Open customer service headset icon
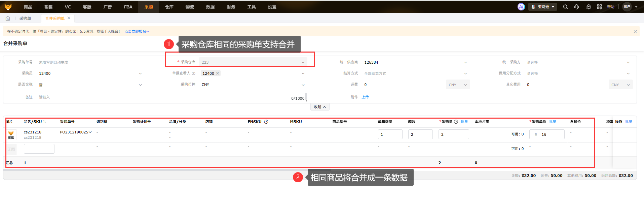This screenshot has height=217, width=644. [x=576, y=7]
